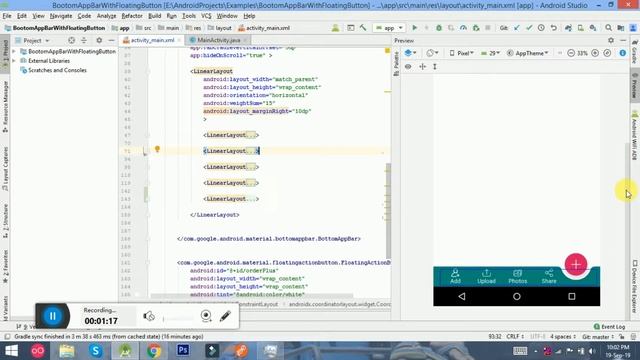Open the design surface layers dropdown

[410, 53]
